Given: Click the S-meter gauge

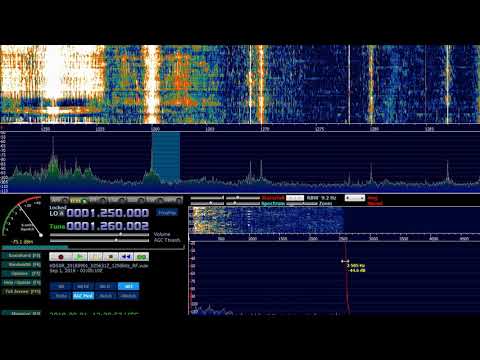Looking at the screenshot, I should pos(23,217).
